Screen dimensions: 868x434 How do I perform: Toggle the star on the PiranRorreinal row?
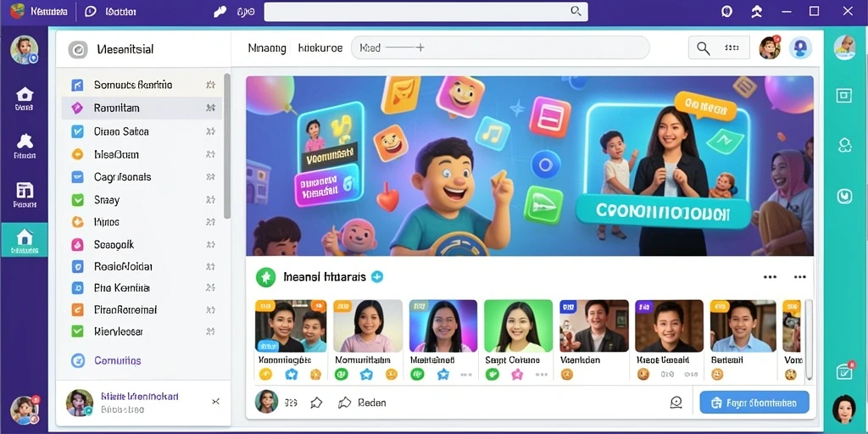(x=210, y=309)
